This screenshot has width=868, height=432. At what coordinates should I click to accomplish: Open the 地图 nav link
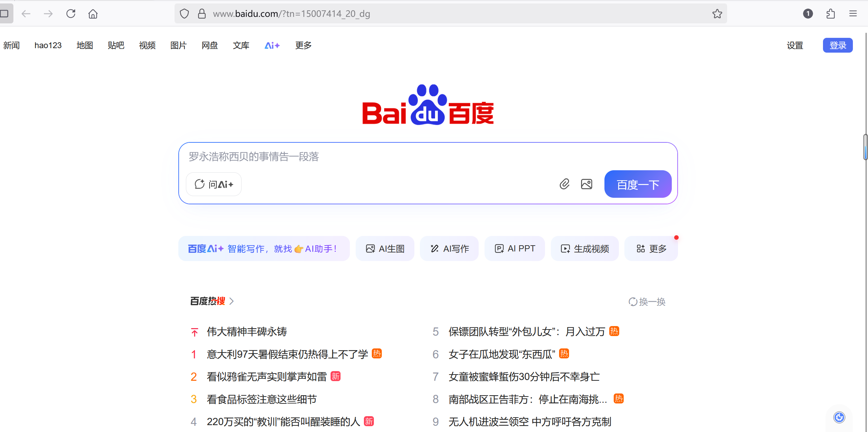click(85, 45)
